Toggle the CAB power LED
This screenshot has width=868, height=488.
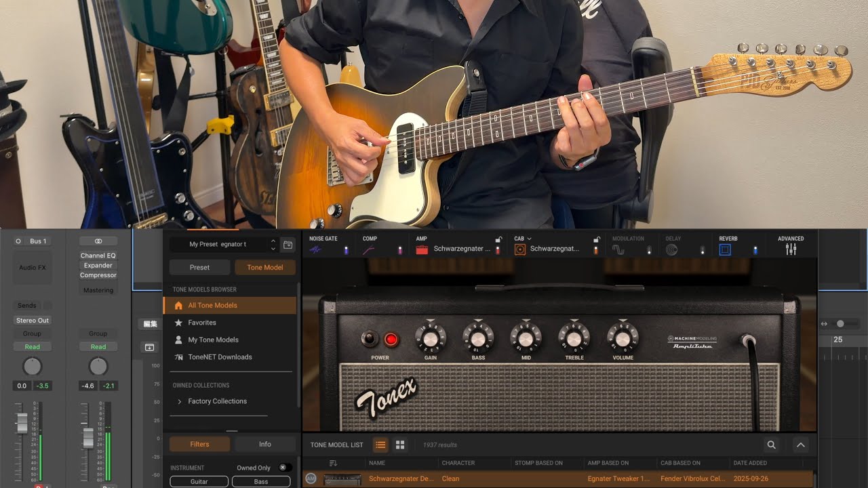coord(597,250)
